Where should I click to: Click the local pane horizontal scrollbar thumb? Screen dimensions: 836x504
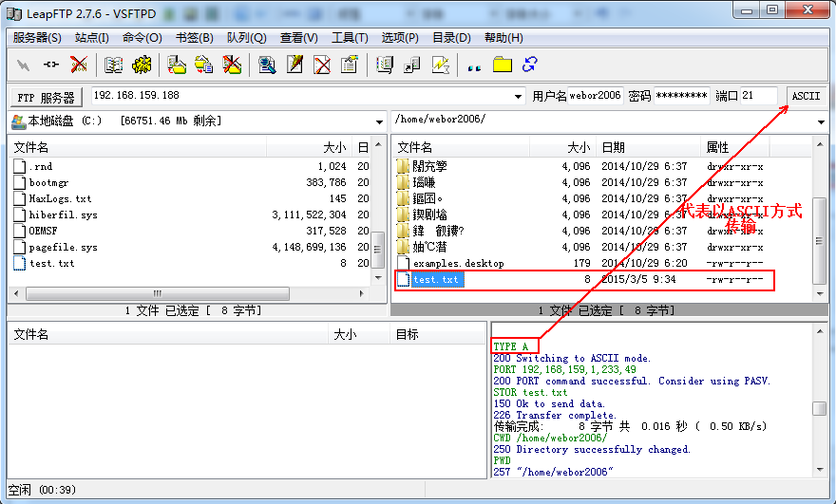coord(158,293)
